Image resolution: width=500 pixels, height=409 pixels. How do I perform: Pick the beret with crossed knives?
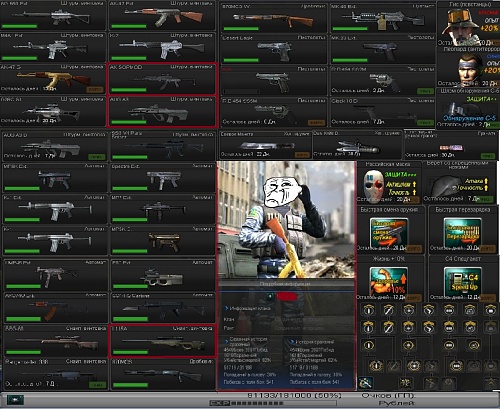459,182
